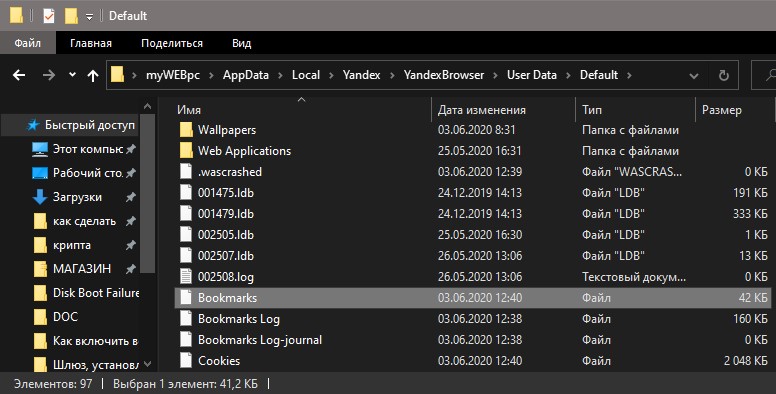
Task: Click the Bookmarks Log file icon
Action: [x=186, y=319]
